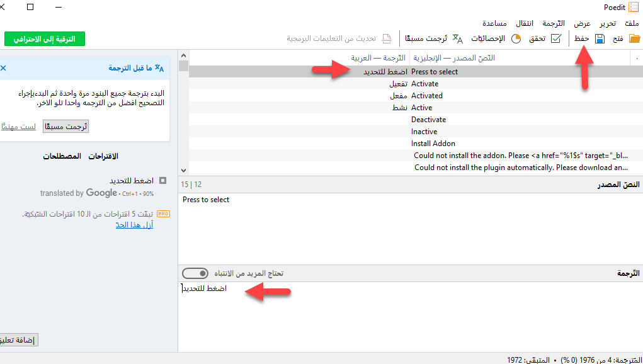This screenshot has height=364, width=643.
Task: Open the تحرير menu
Action: 608,23
